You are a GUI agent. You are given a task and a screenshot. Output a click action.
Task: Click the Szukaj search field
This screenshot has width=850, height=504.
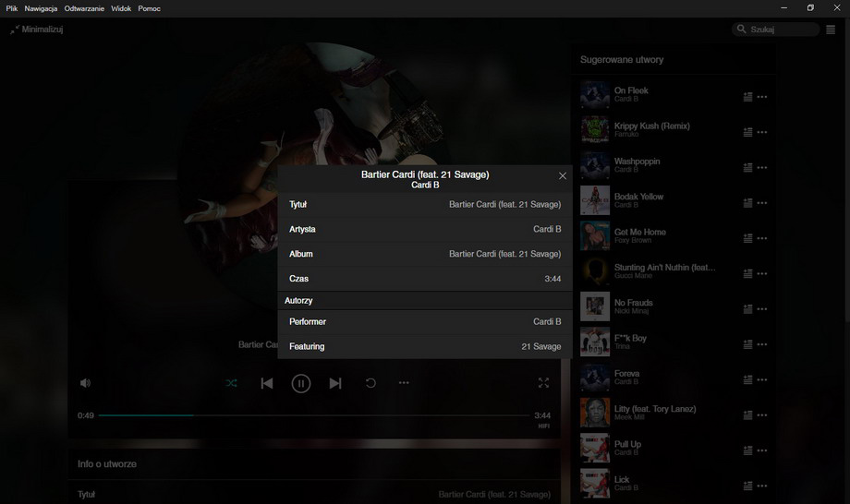[x=781, y=30]
